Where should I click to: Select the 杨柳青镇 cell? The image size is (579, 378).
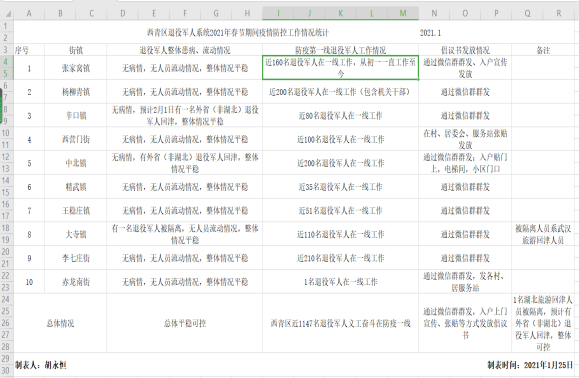tap(76, 92)
